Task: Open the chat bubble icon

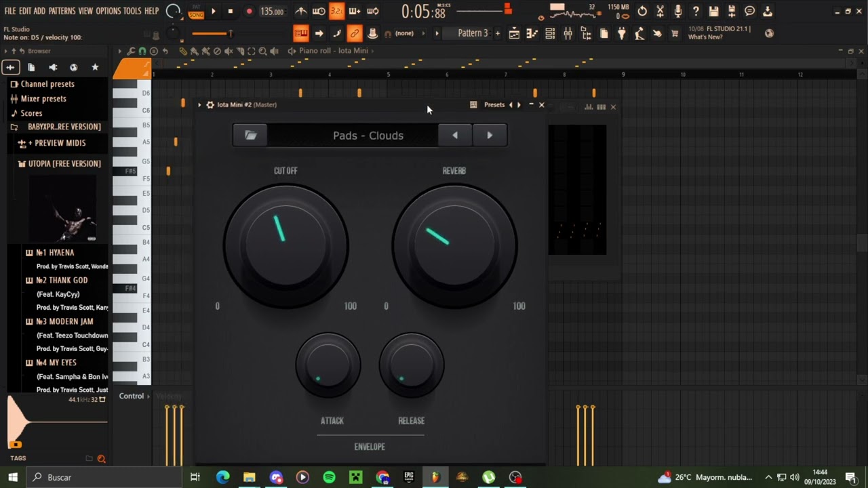Action: 749,11
